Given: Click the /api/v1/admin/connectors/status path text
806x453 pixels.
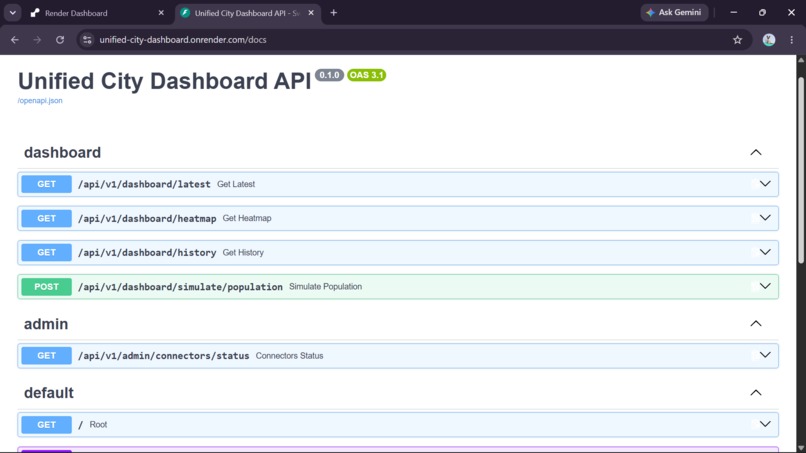Looking at the screenshot, I should click(163, 356).
